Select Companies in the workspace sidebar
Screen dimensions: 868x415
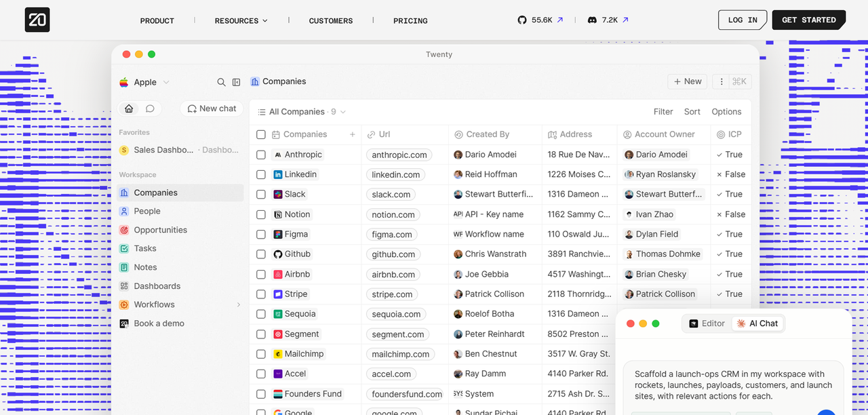click(180, 193)
